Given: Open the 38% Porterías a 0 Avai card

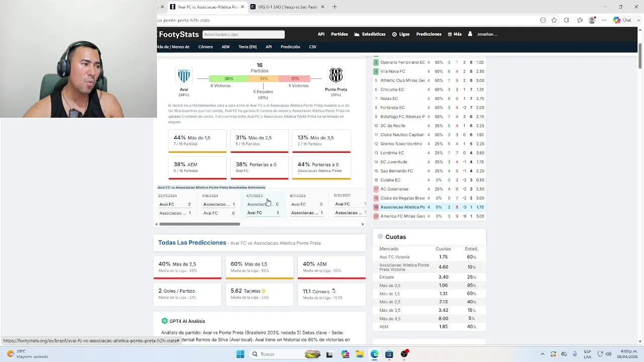Looking at the screenshot, I should (x=259, y=168).
